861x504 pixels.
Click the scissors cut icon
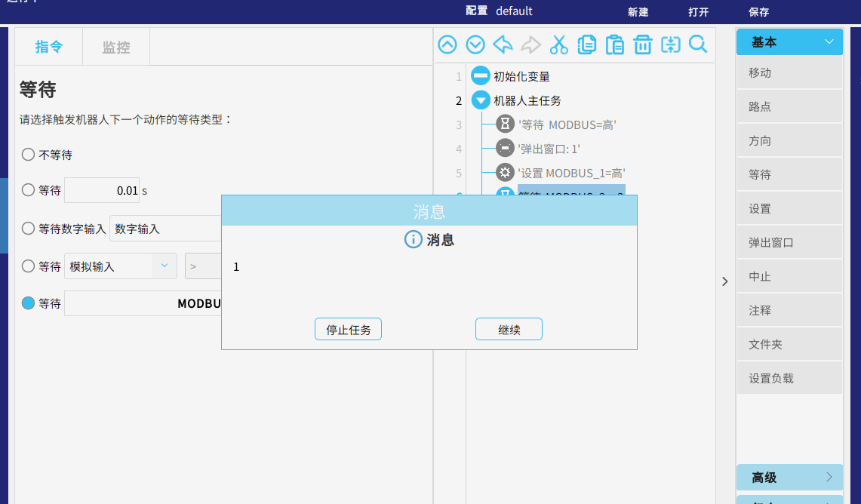click(558, 45)
